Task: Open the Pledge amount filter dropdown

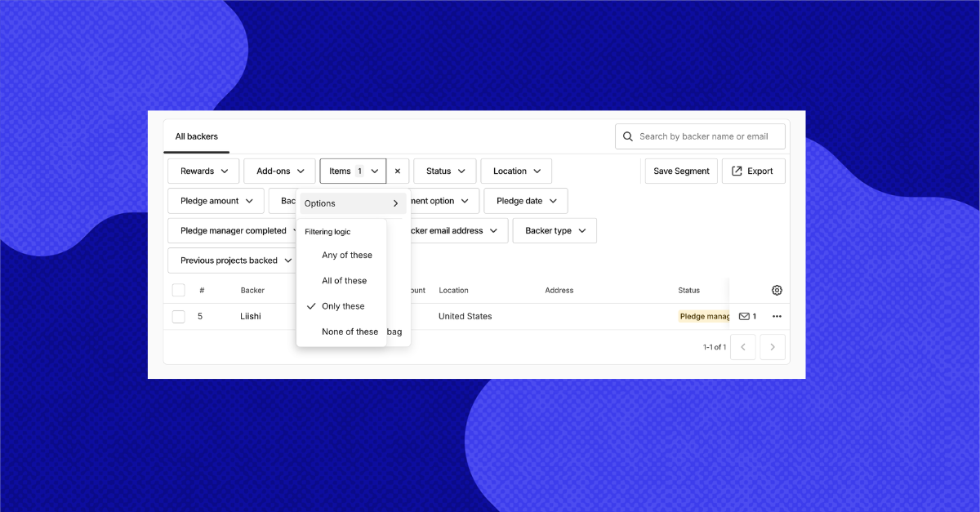Action: click(216, 201)
